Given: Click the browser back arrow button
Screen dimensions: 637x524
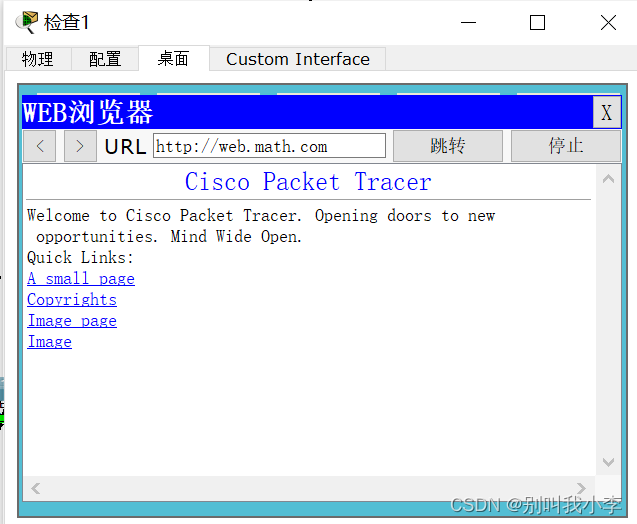Looking at the screenshot, I should pos(39,146).
